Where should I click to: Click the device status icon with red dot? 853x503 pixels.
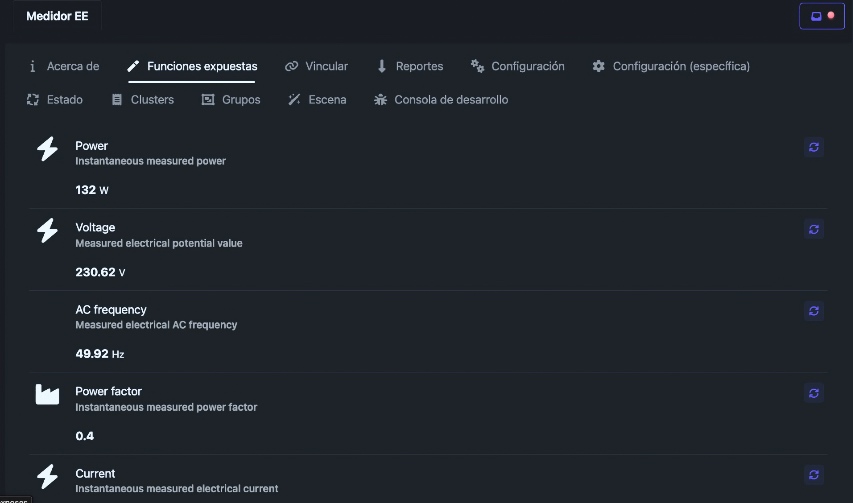coord(821,16)
